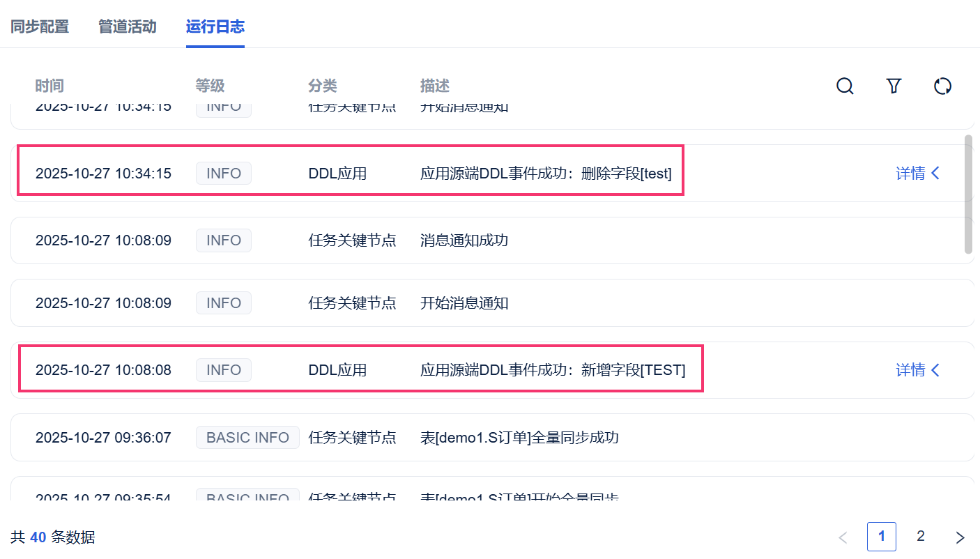The height and width of the screenshot is (559, 980).
Task: Click the 等级 column header
Action: [210, 86]
